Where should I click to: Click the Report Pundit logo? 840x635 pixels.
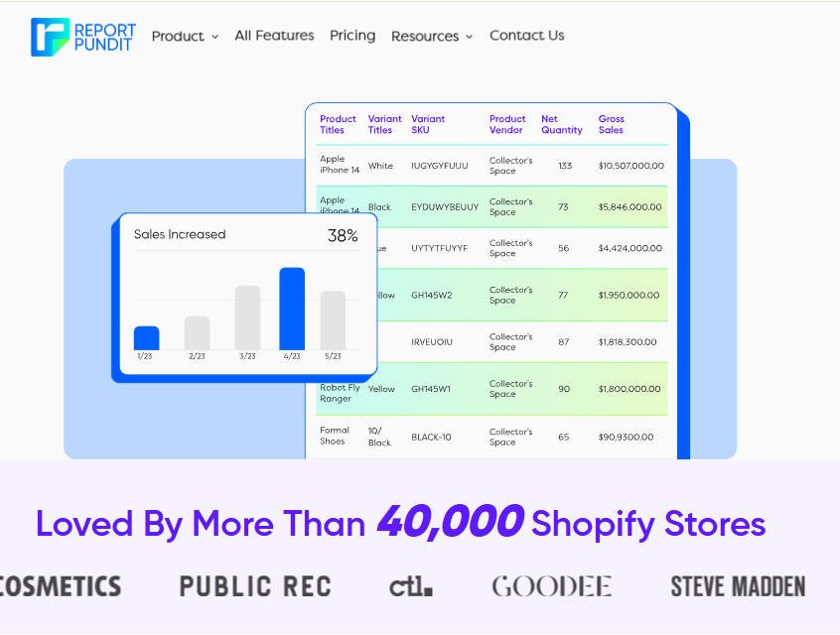(x=83, y=37)
